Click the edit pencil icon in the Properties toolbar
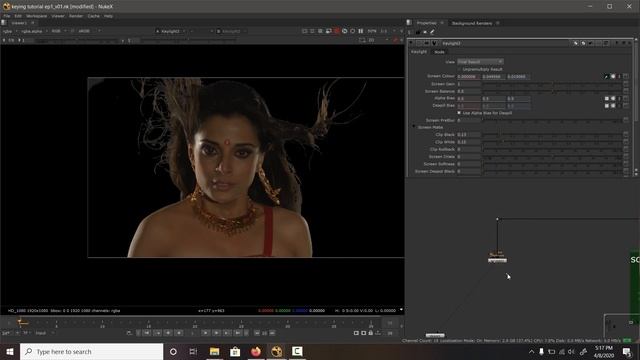Viewport: 640px width, 360px height. tap(432, 32)
